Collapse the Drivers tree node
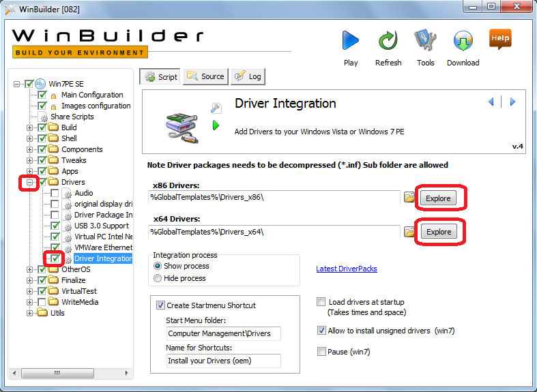Viewport: 537px width, 392px height. coord(30,182)
